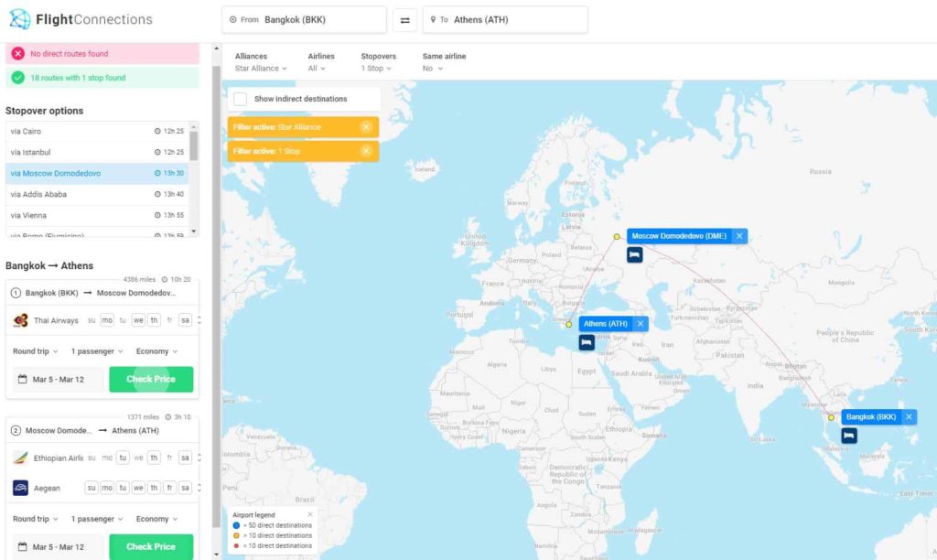
Task: Dismiss the 1 Stop active filter
Action: coord(366,151)
